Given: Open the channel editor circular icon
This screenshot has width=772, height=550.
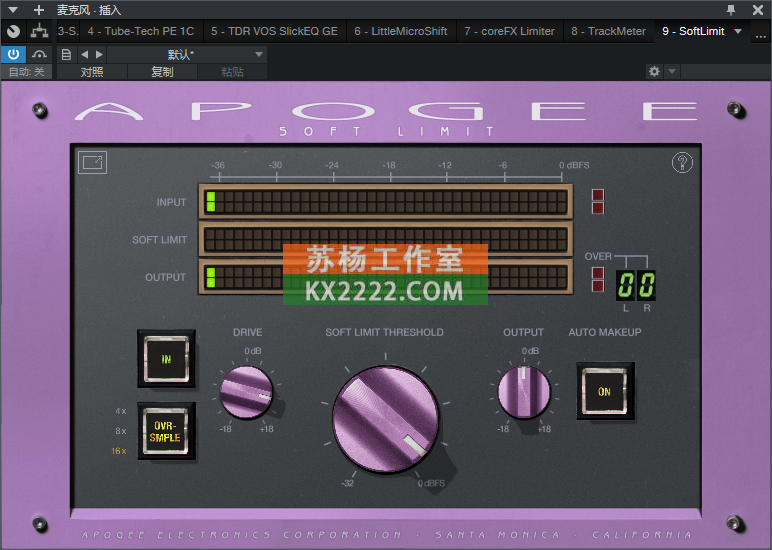Looking at the screenshot, I should (13, 32).
